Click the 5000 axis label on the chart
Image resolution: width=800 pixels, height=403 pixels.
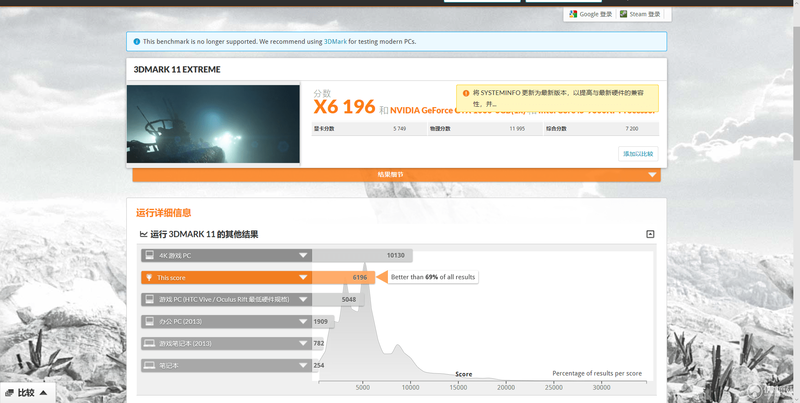[x=362, y=388]
